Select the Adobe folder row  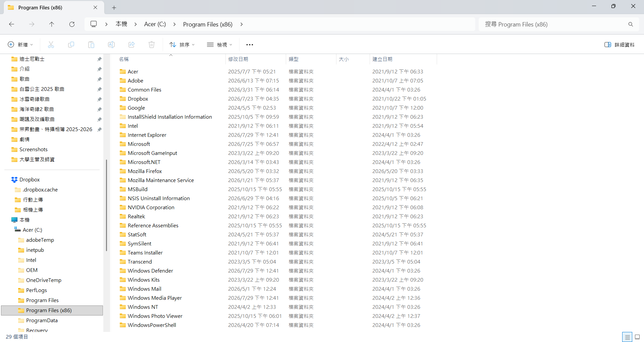coord(276,80)
